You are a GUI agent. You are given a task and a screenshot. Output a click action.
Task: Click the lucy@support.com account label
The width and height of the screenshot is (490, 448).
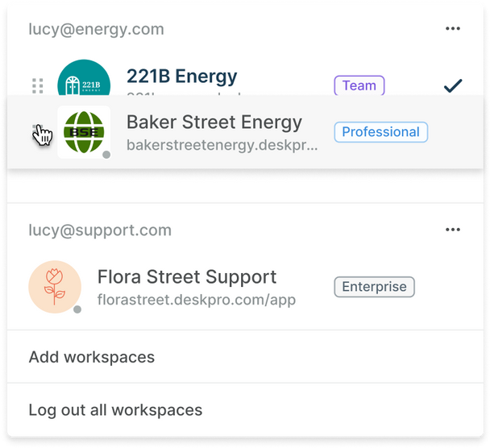tap(100, 230)
